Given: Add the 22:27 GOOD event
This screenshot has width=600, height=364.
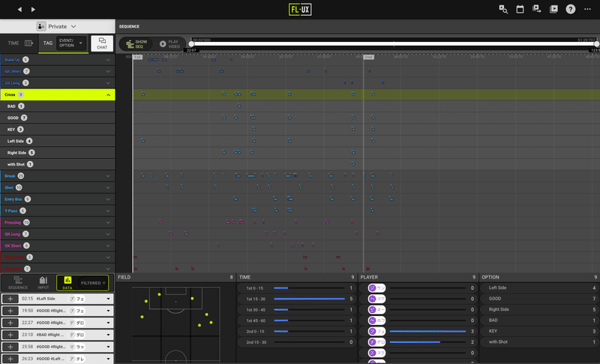Looking at the screenshot, I should (10, 323).
